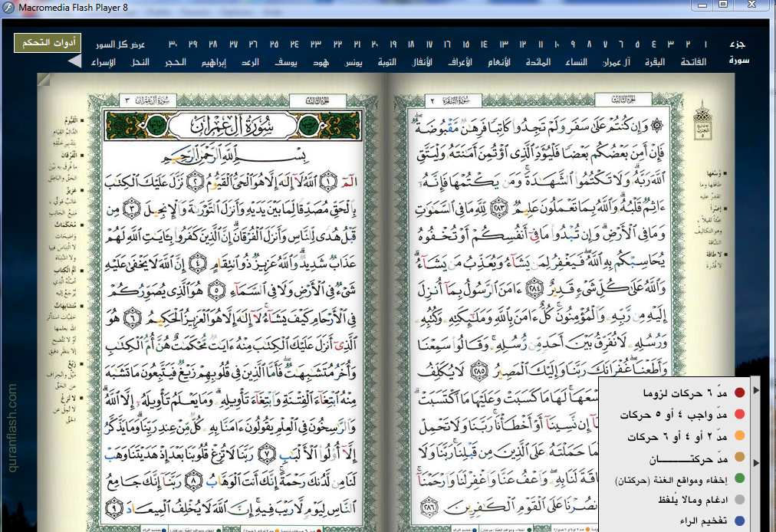Select juz number ٢ in the juz row
The height and width of the screenshot is (532, 776).
(688, 44)
